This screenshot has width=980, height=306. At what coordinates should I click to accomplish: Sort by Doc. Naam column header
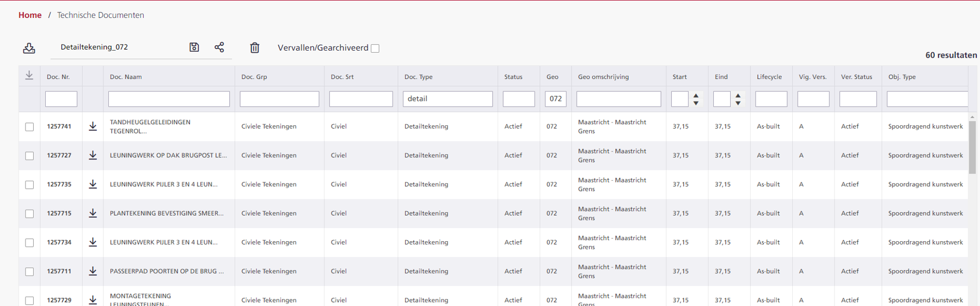tap(126, 77)
